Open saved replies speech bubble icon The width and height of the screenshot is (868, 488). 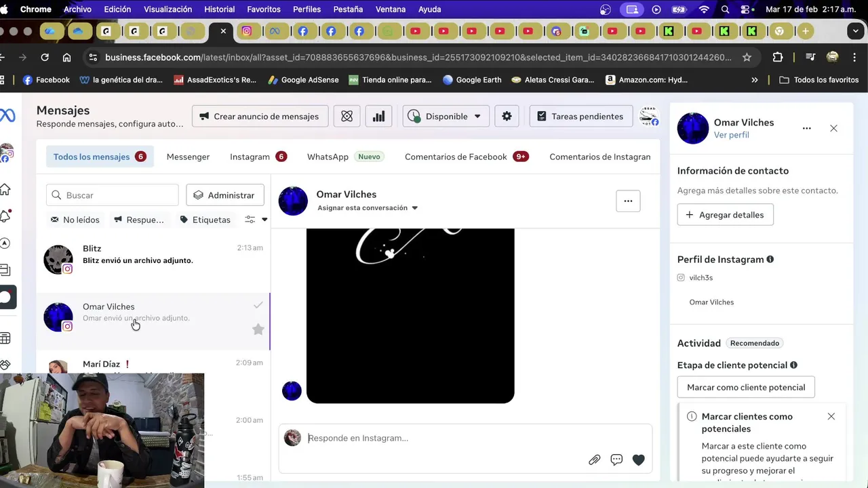(x=616, y=460)
